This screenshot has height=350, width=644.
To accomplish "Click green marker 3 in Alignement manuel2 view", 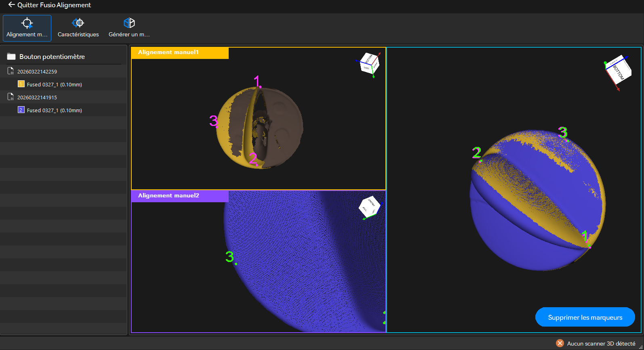I will pyautogui.click(x=236, y=264).
